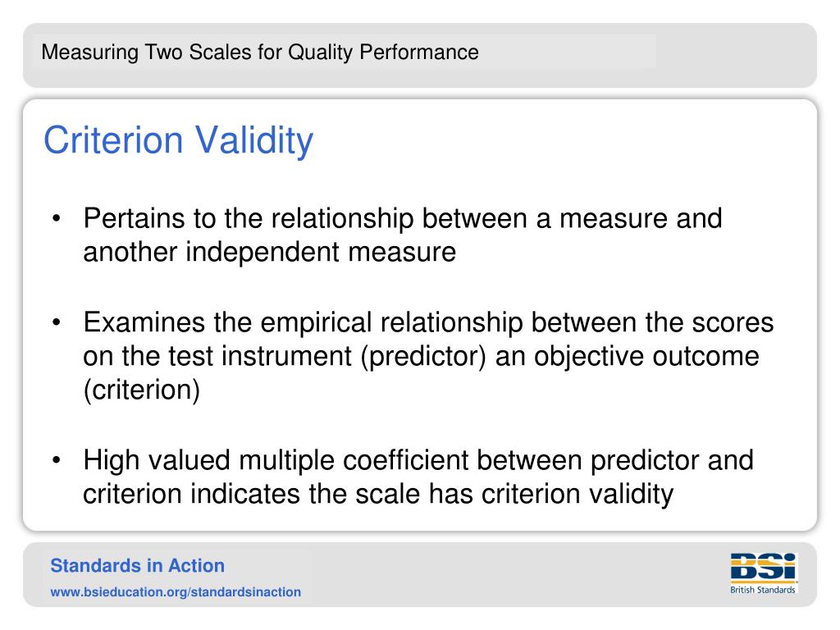Click the BSI British Standards logo

coord(764,573)
